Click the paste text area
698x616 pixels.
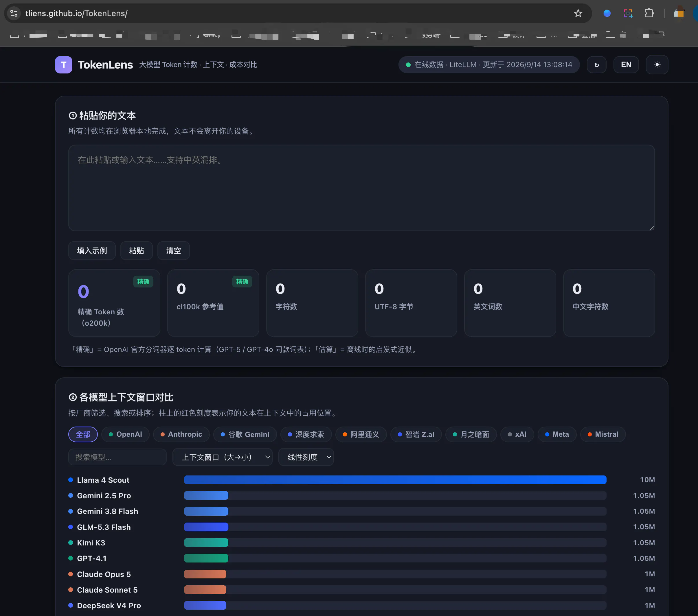362,188
